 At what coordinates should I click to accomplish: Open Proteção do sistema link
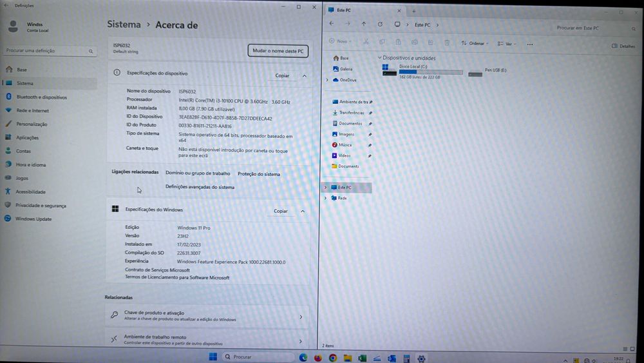[x=259, y=174]
